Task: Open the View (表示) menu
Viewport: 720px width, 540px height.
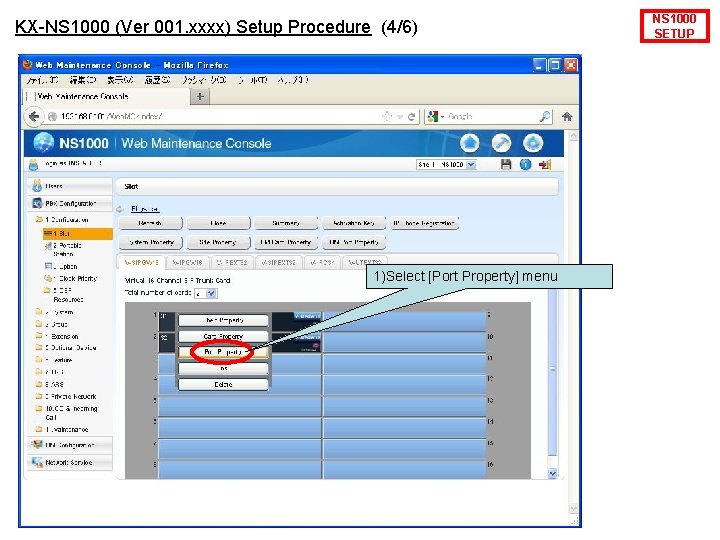Action: [120, 80]
